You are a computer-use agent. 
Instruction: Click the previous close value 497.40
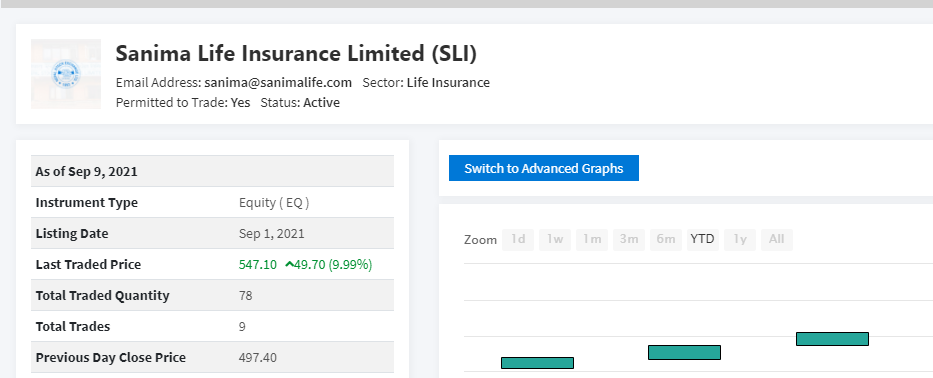pyautogui.click(x=258, y=357)
